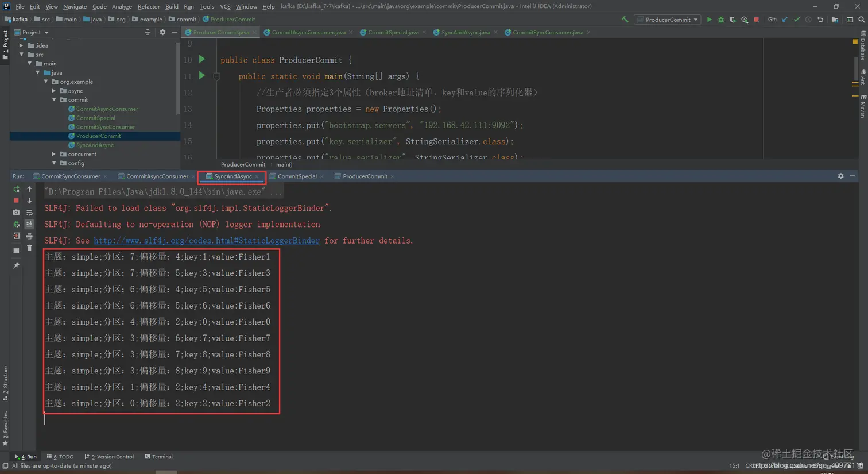Screen dimensions: 868x474
Task: Collapse the src folder
Action: pos(22,55)
